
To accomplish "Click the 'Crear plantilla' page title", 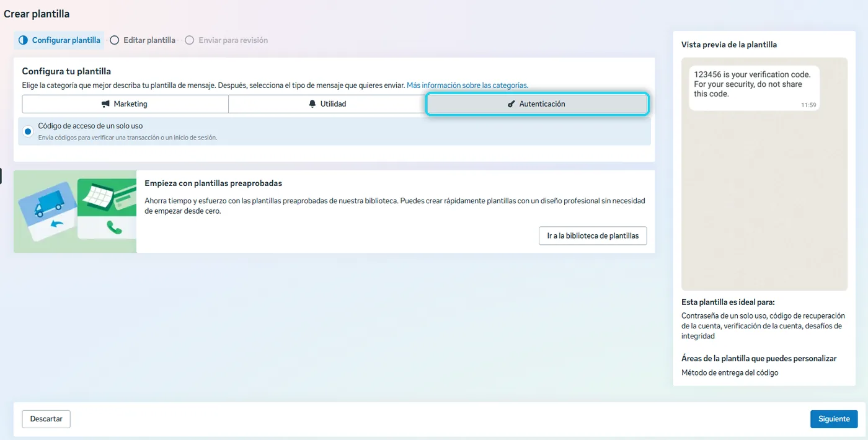I will pos(37,14).
